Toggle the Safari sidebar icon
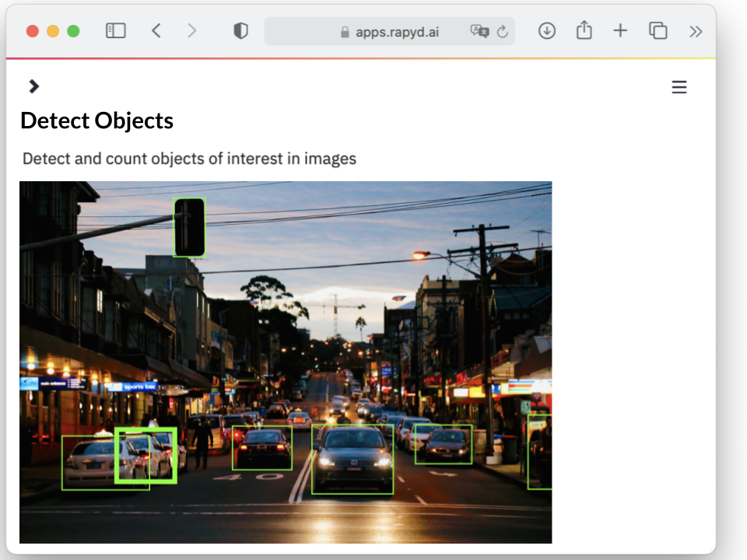 click(115, 30)
